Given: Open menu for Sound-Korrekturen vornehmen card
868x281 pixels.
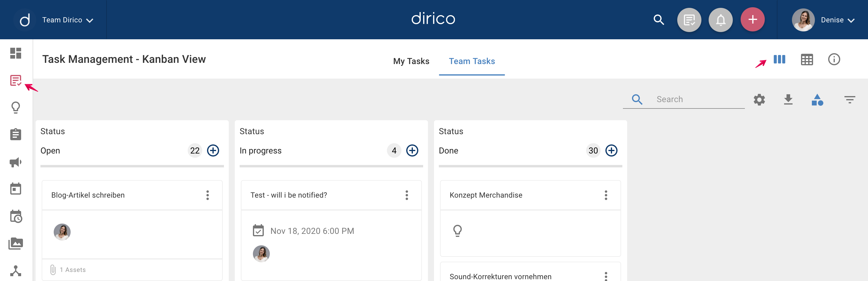Looking at the screenshot, I should [x=606, y=276].
